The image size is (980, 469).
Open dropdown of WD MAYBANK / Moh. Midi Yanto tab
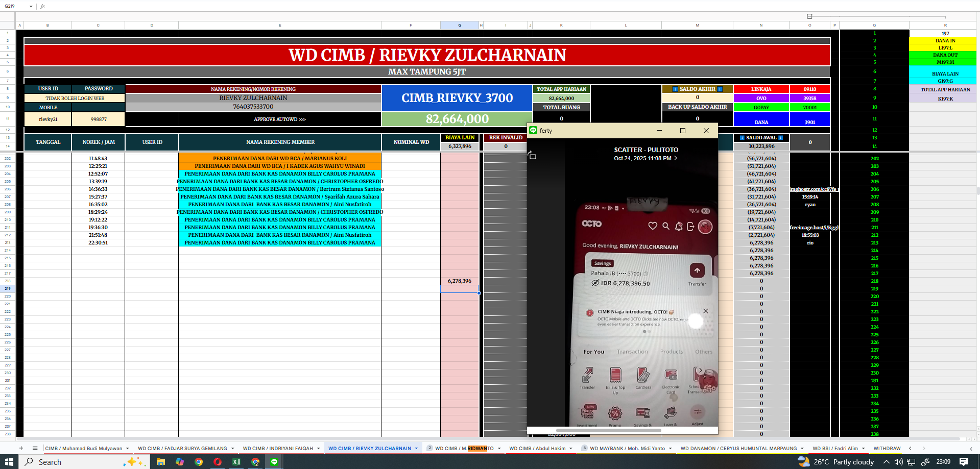(670, 449)
